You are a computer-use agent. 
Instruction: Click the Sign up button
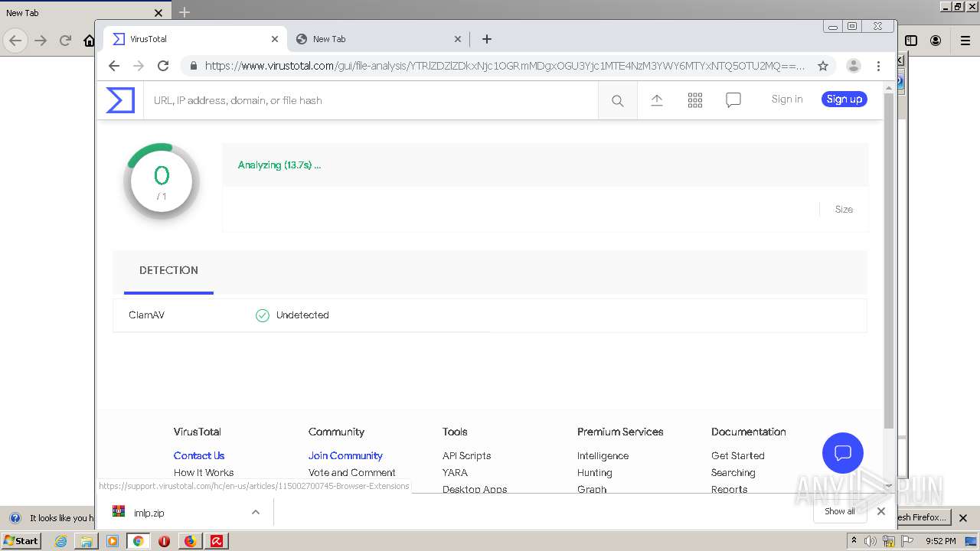pyautogui.click(x=844, y=99)
